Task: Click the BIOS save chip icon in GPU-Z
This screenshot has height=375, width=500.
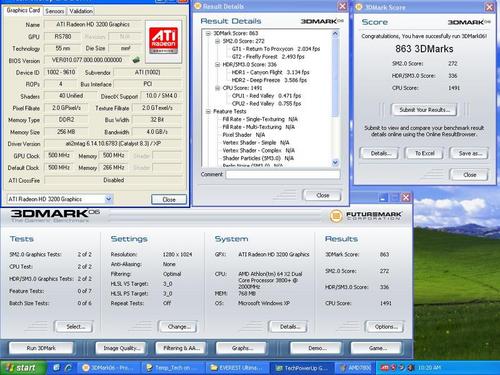Action: pyautogui.click(x=136, y=60)
